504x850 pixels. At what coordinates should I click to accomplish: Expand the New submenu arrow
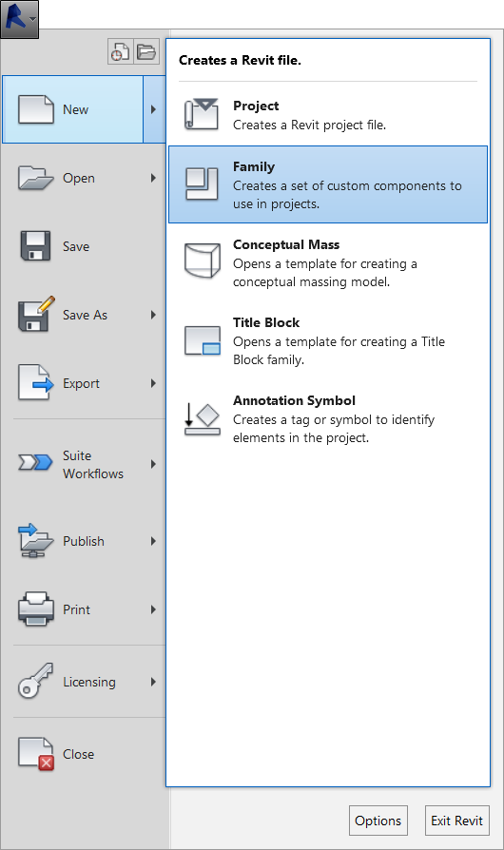[x=154, y=109]
